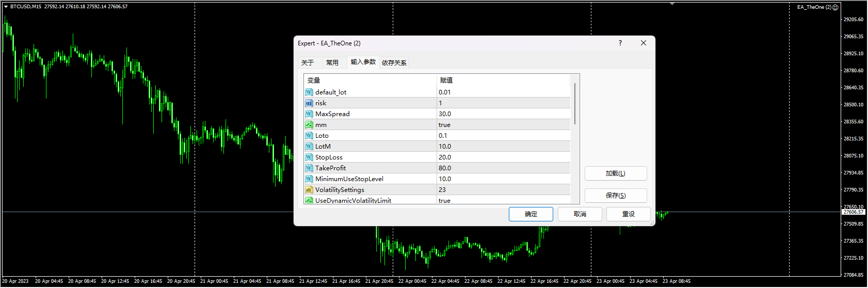Select the mm variable name
This screenshot has width=868, height=288.
coord(321,125)
